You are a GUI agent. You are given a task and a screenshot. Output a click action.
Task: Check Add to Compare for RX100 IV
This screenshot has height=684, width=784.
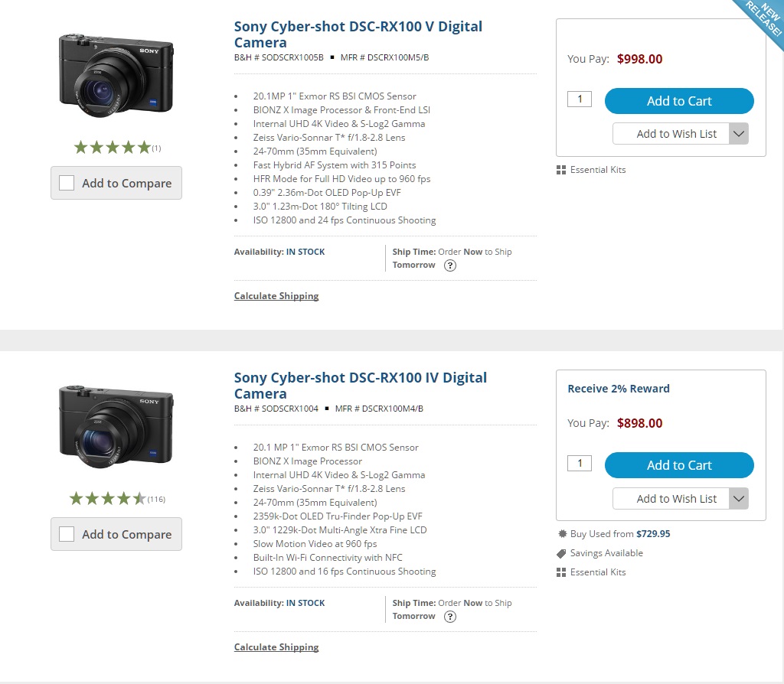coord(67,534)
